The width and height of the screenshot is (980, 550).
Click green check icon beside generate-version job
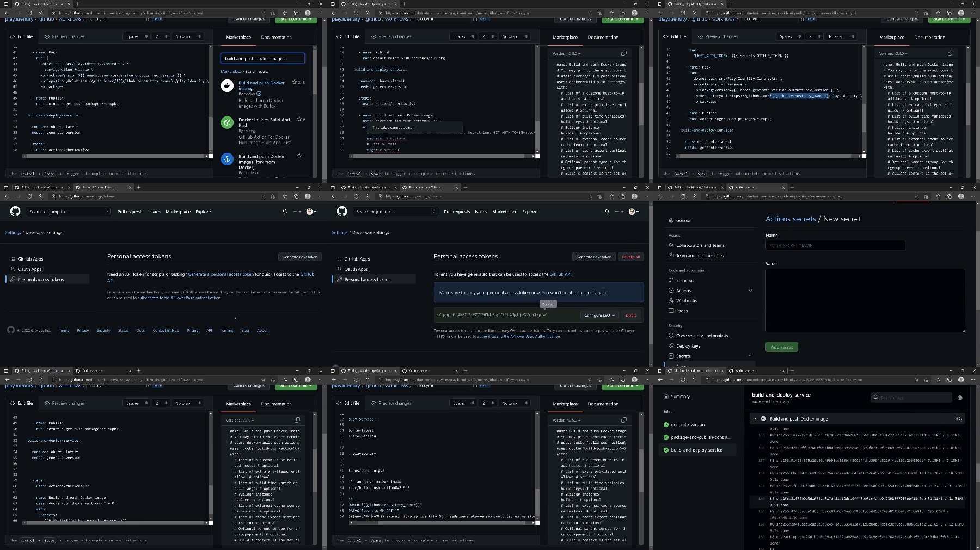coord(666,424)
